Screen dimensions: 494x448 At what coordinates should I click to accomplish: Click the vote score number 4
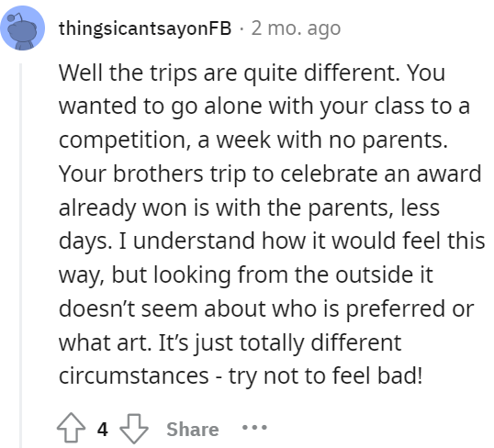click(103, 429)
